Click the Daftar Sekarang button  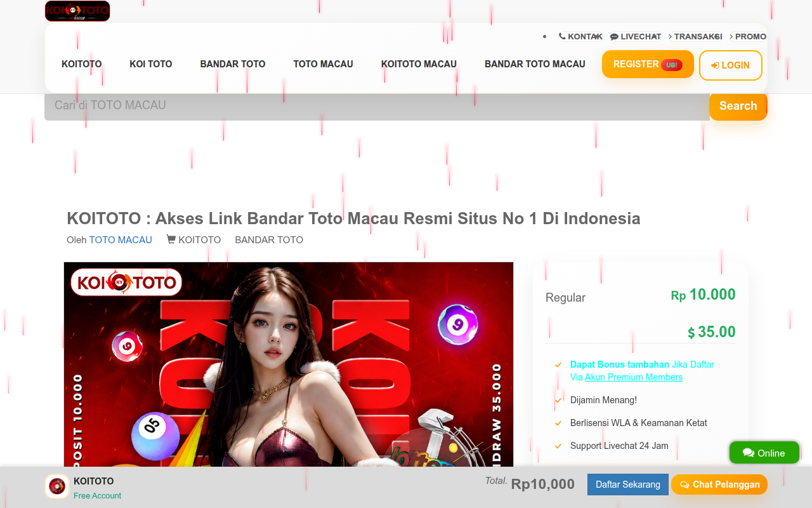pos(628,485)
